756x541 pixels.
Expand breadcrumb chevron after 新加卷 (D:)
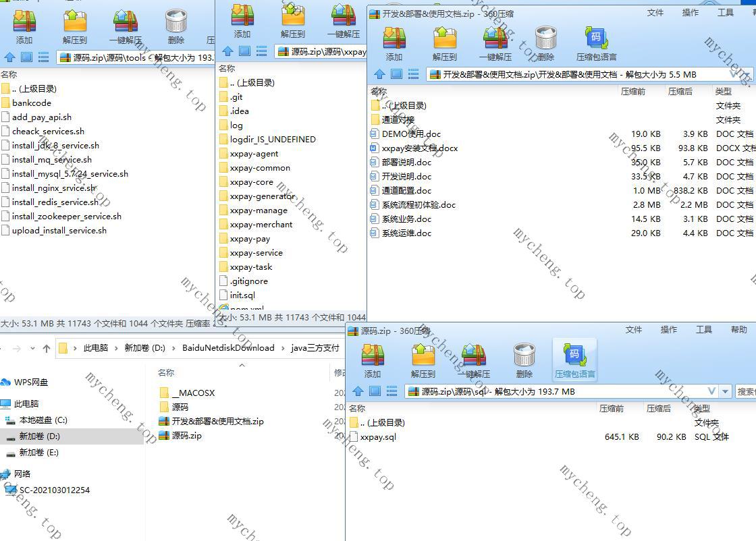(173, 348)
